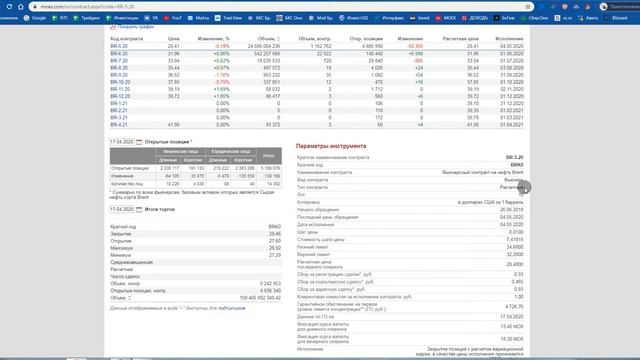Reload the page with the refresh icon
Viewport: 640px width, 360px height.
coord(9,7)
